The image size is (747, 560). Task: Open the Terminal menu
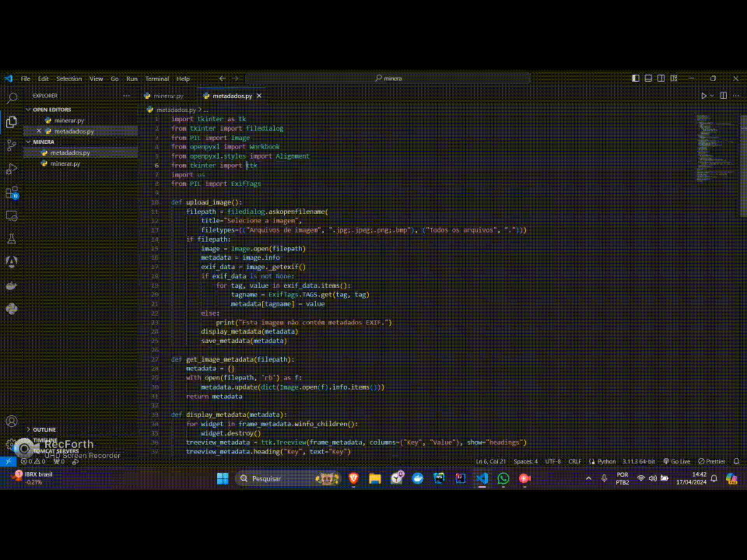coord(157,79)
